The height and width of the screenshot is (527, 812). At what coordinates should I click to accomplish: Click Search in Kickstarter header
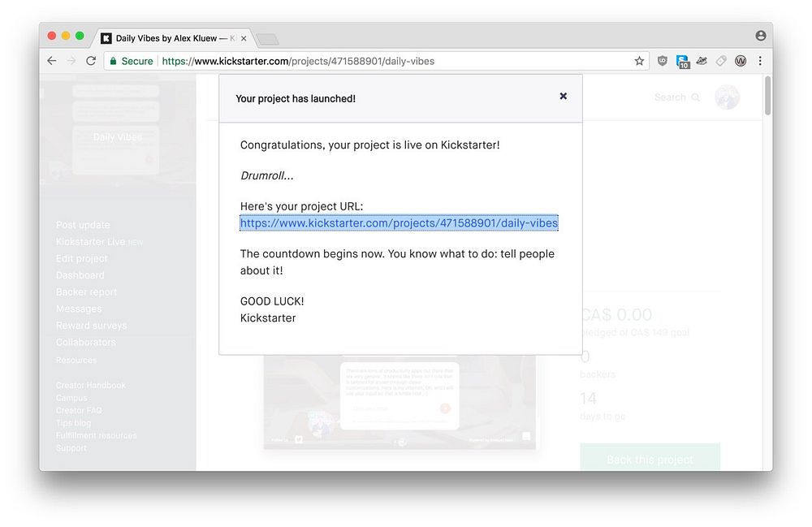click(677, 97)
